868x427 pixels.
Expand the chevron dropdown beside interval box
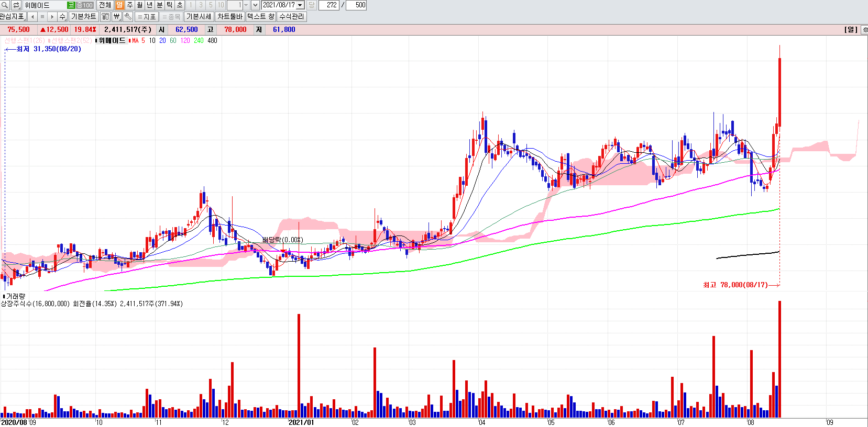tap(255, 5)
